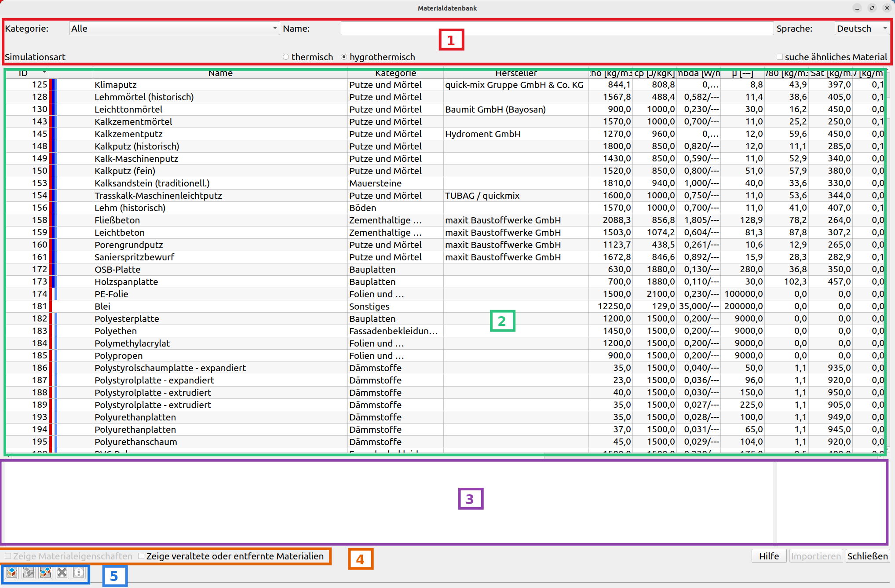
Task: Click the Hilfe button
Action: click(x=769, y=556)
